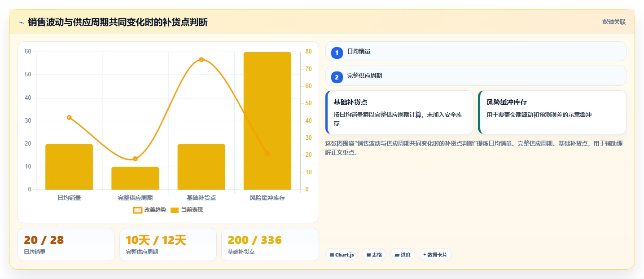Click the diamond icon inside 数据卡片 chip
The height and width of the screenshot is (279, 644).
click(x=425, y=255)
